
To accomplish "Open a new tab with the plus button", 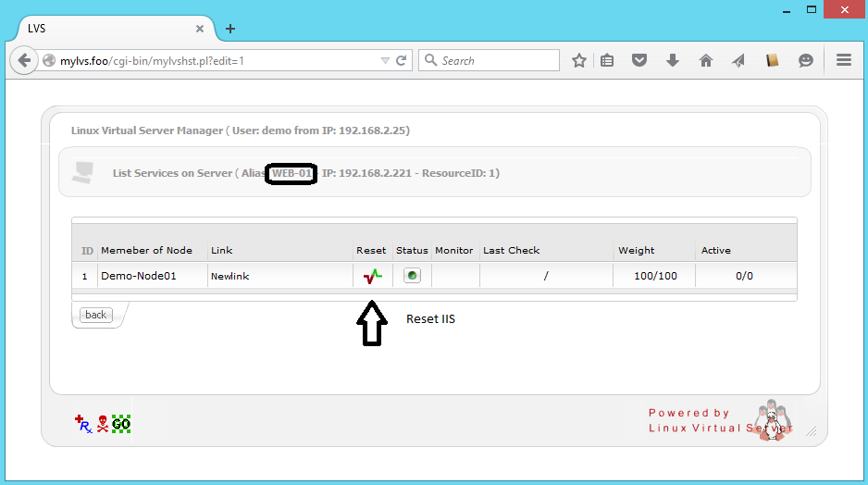I will click(230, 29).
